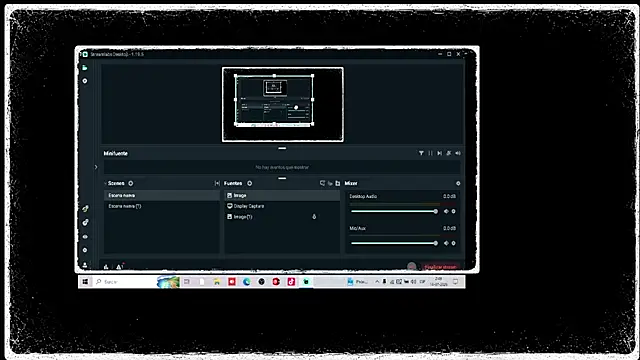The height and width of the screenshot is (360, 640).
Task: Click the Desktop Audio 0.0 dB value
Action: [449, 196]
